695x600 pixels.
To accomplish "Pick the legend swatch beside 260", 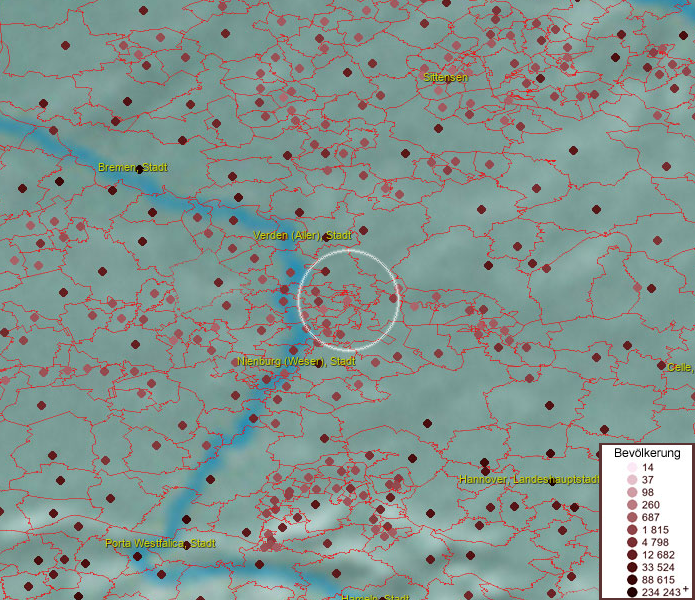I will (632, 505).
